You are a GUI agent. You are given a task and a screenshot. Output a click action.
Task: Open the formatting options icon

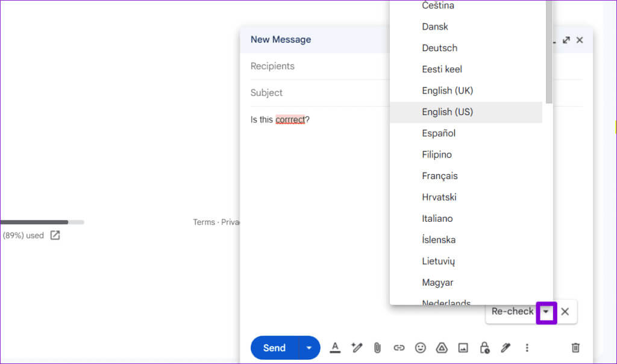tap(335, 348)
